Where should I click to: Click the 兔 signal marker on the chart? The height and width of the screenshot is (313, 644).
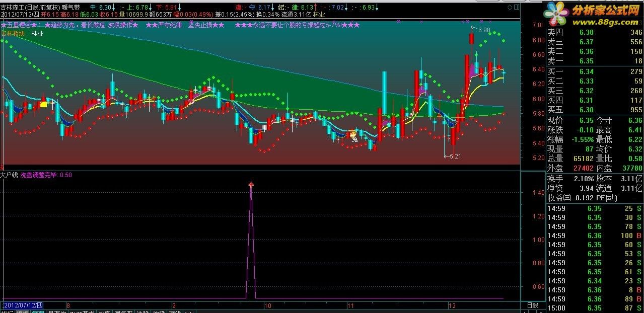pos(354,138)
